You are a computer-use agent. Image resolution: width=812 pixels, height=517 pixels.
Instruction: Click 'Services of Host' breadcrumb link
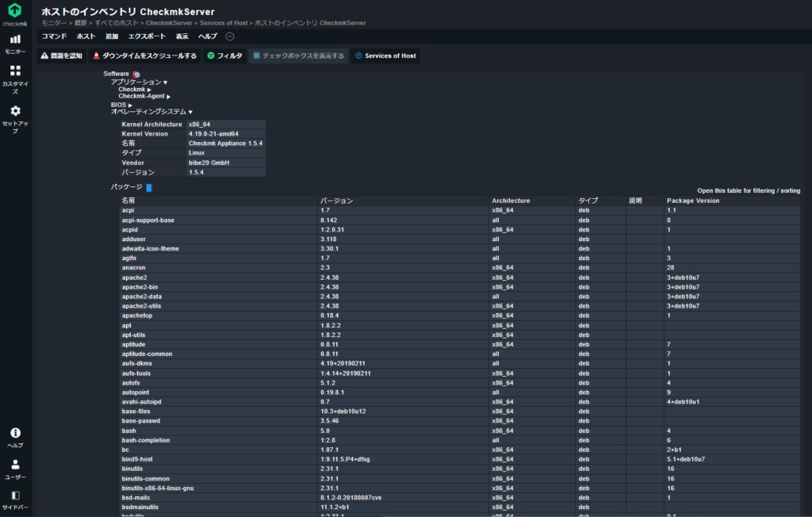click(x=224, y=23)
